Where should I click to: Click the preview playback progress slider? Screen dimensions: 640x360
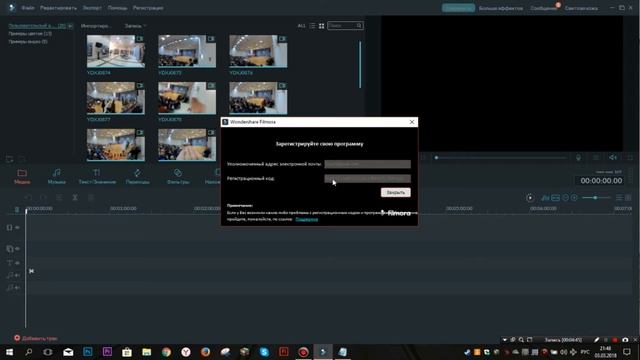(500, 158)
